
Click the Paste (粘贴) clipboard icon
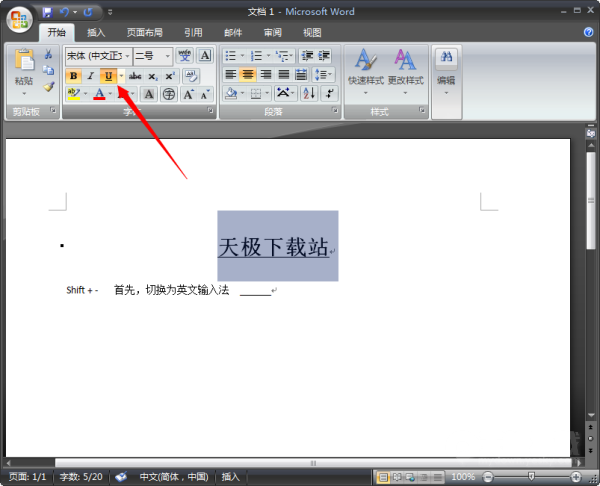24,60
